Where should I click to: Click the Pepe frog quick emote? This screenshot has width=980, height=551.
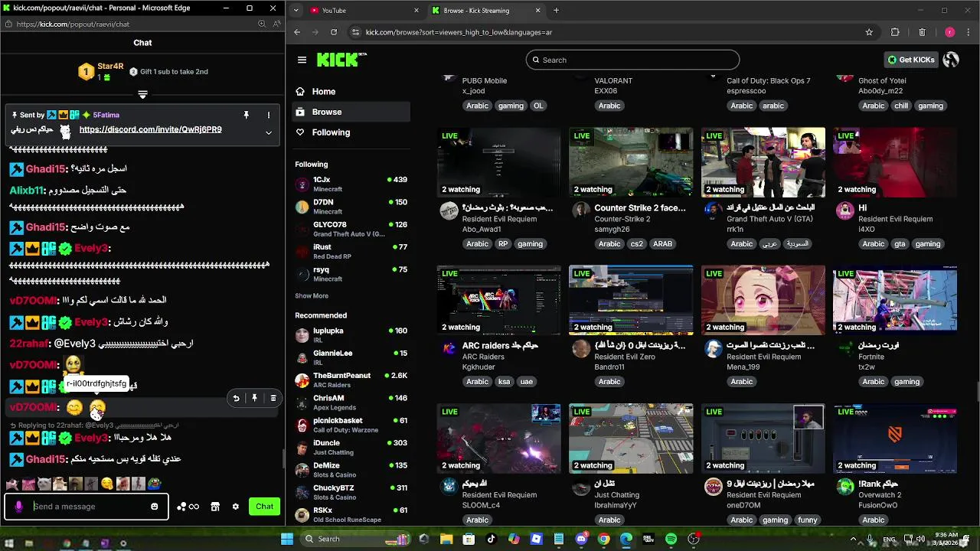click(154, 484)
